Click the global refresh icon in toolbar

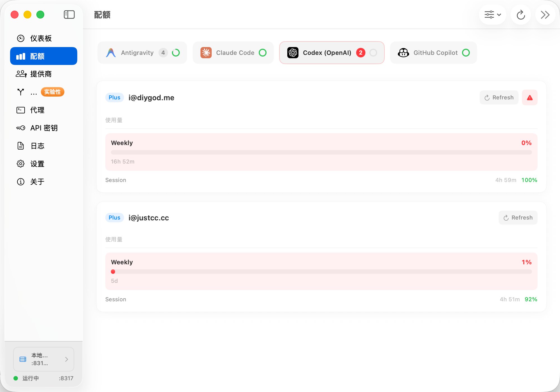click(521, 15)
